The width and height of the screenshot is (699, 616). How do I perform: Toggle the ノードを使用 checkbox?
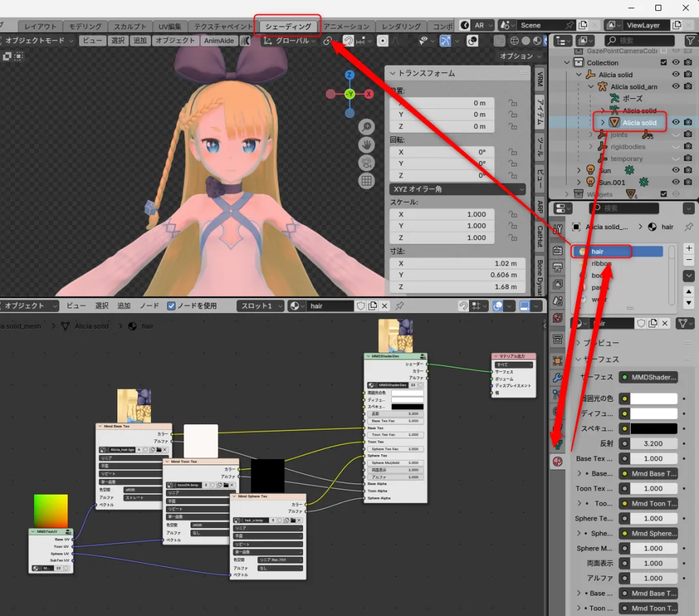[x=171, y=306]
